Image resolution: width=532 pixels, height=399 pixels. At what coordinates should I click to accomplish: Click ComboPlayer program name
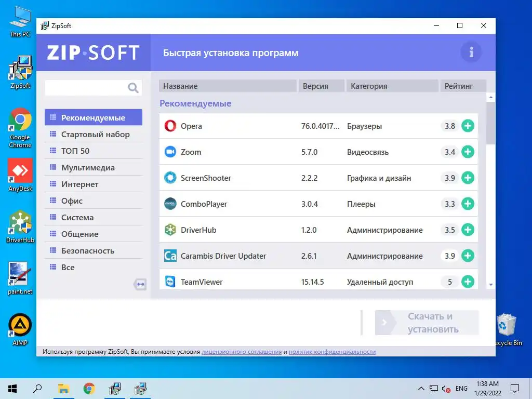point(204,204)
